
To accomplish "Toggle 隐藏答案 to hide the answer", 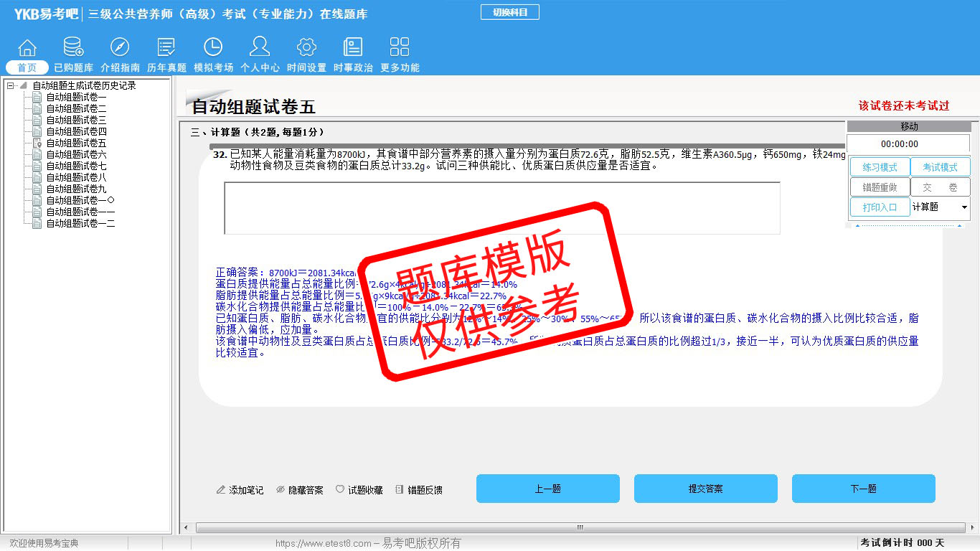I will [300, 490].
